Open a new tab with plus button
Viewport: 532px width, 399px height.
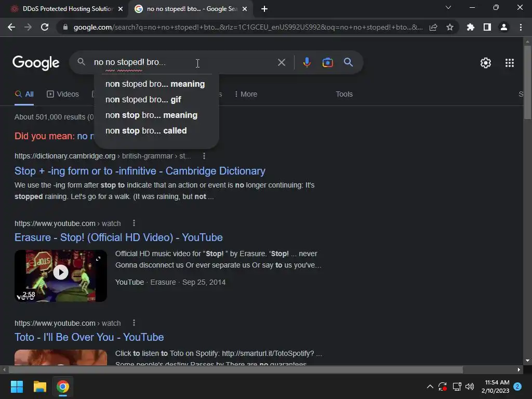tap(264, 9)
